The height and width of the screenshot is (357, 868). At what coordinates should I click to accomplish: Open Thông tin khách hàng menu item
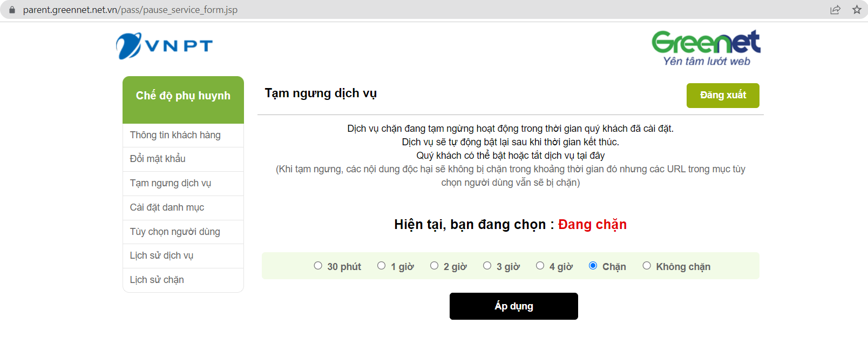click(x=175, y=135)
